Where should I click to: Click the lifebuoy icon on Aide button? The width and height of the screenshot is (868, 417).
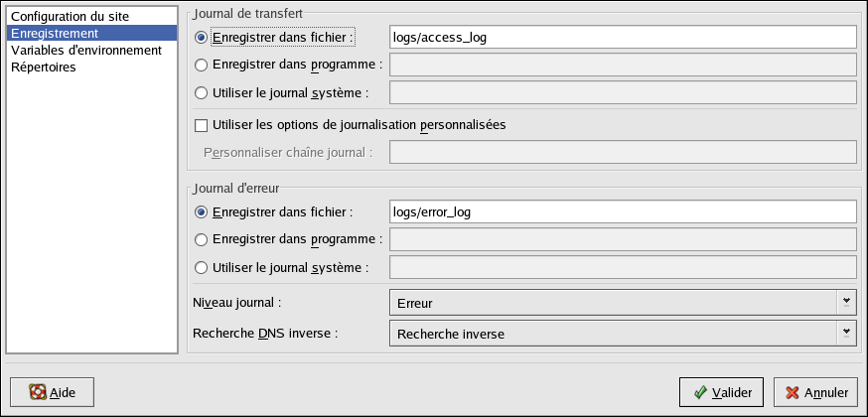click(38, 392)
